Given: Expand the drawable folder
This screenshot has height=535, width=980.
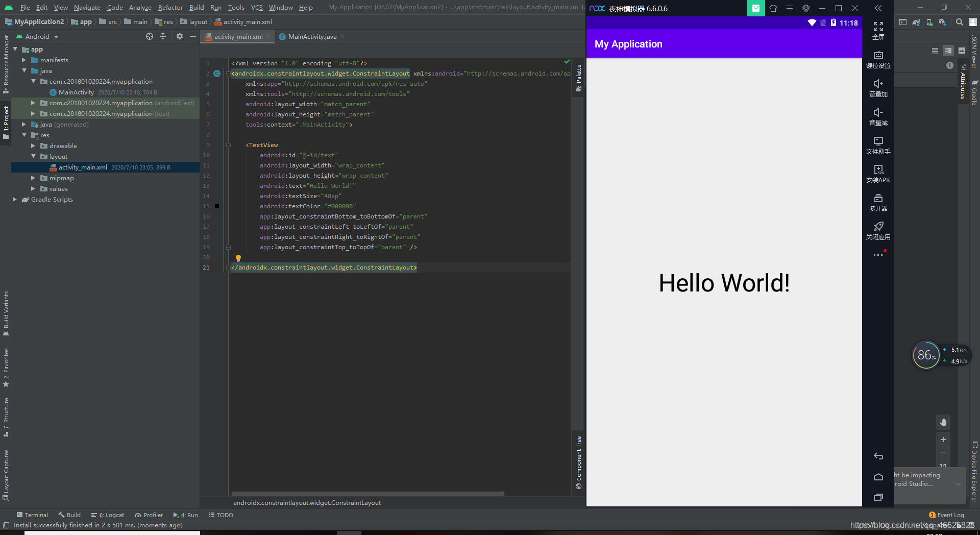Looking at the screenshot, I should tap(33, 146).
